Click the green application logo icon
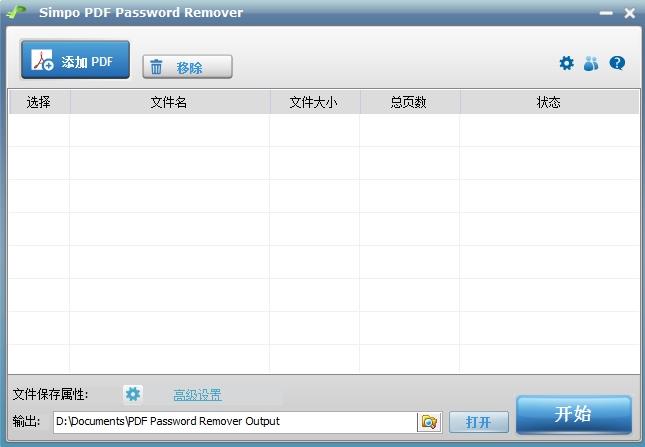Image resolution: width=645 pixels, height=447 pixels. [17, 12]
